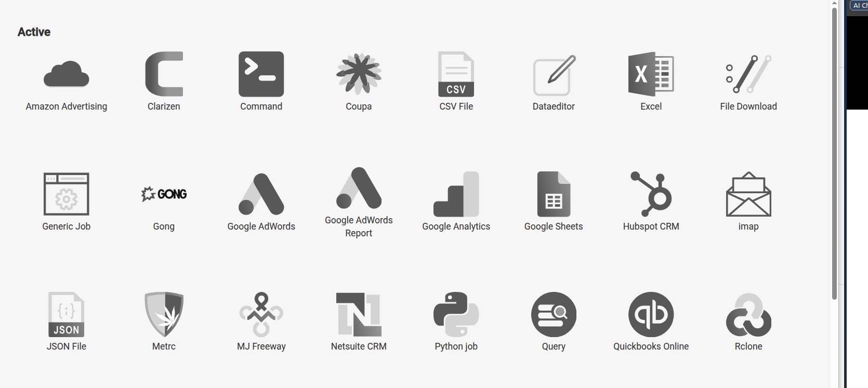
Task: Click the Google AdWords connector icon
Action: (261, 194)
